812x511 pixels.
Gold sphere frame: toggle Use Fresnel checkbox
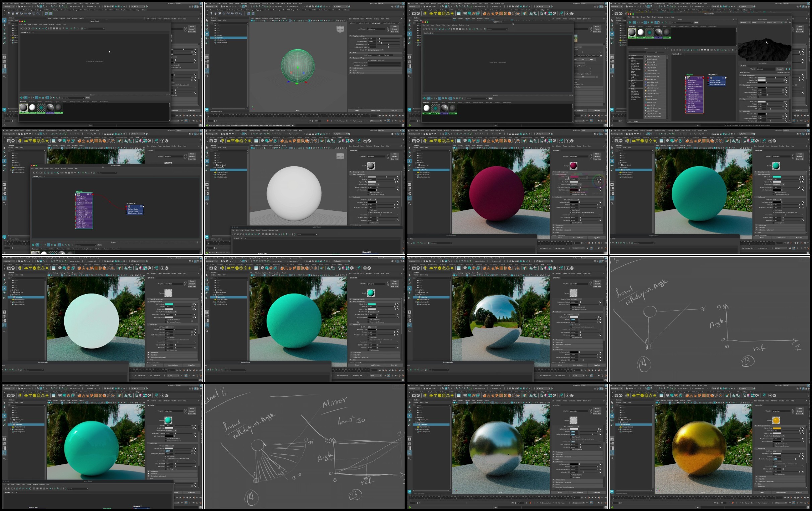tap(773, 462)
